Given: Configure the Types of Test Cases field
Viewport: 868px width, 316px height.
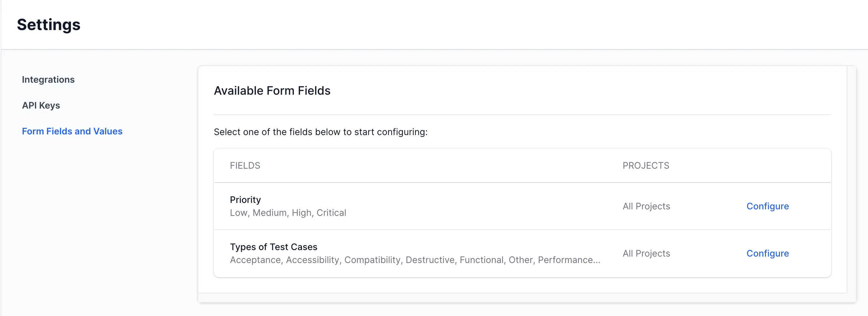Looking at the screenshot, I should click(767, 253).
